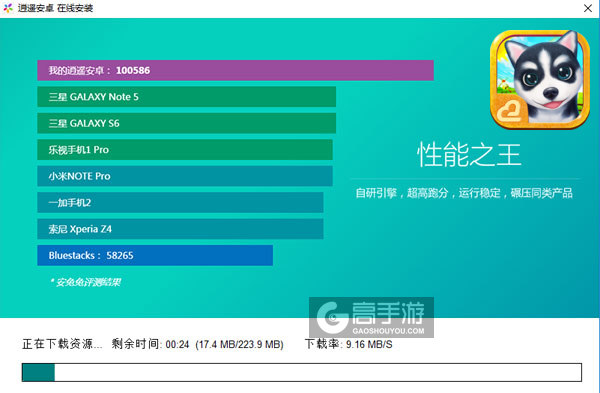The image size is (600, 393).
Task: Click the download progress bar
Action: (x=302, y=372)
